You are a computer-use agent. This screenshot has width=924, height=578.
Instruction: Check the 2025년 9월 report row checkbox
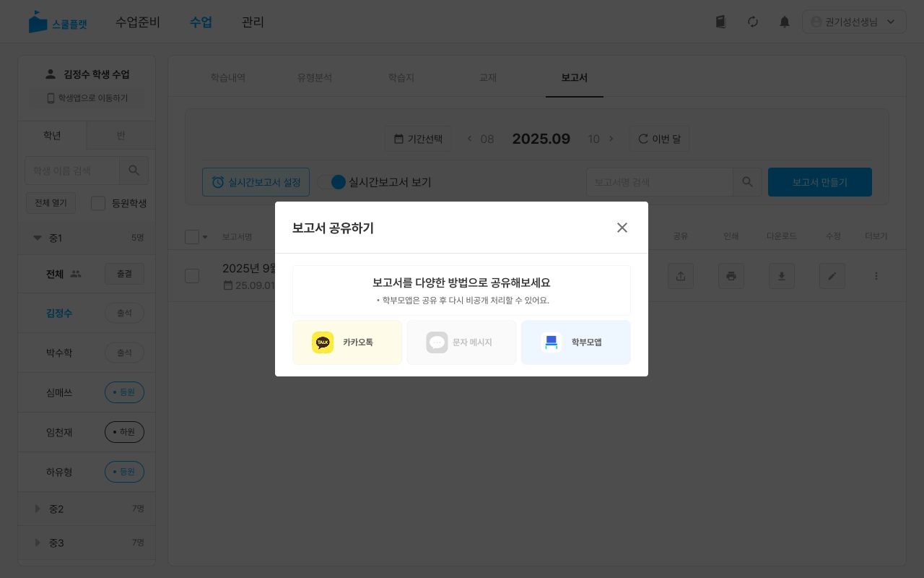[x=192, y=276]
